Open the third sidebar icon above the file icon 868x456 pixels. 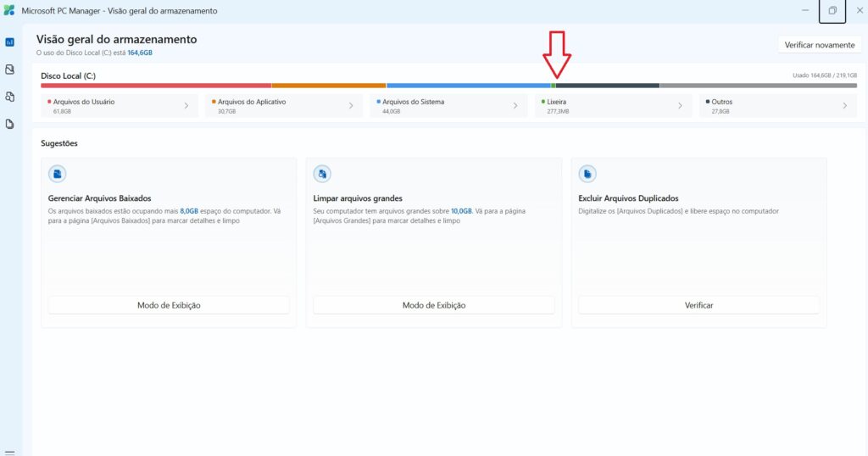[x=10, y=97]
